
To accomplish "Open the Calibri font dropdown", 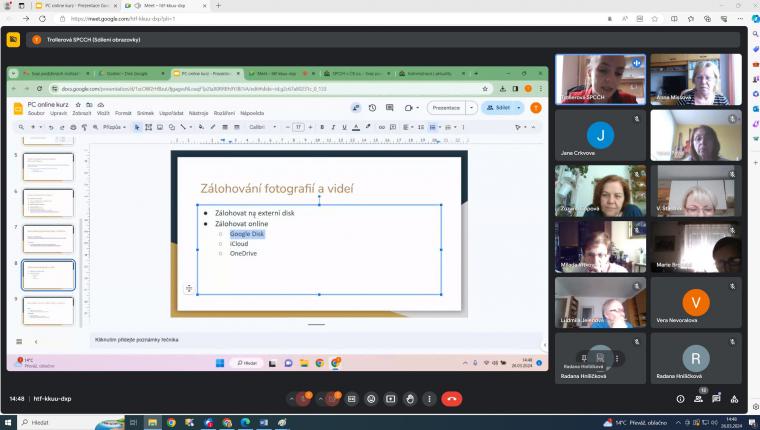I will [262, 127].
